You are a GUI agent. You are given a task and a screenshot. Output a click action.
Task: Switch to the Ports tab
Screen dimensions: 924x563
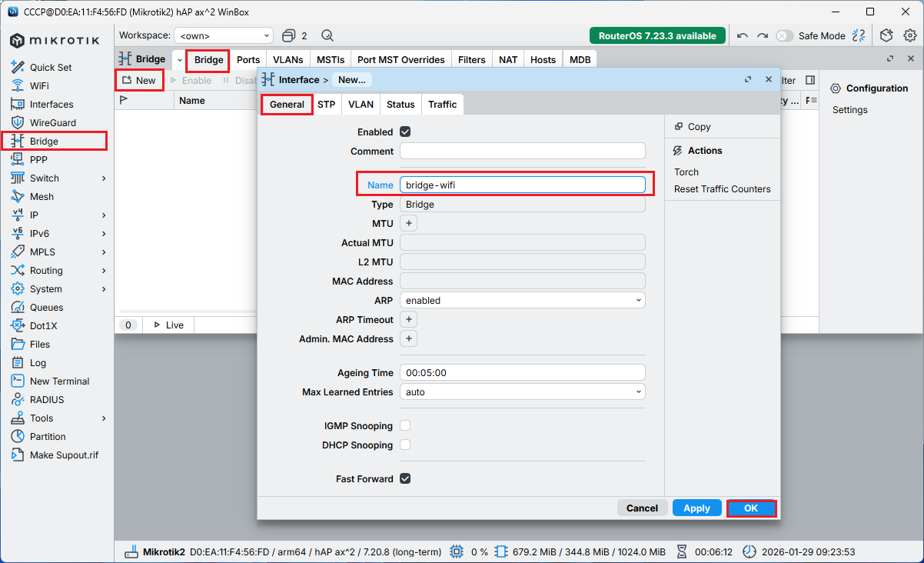[x=248, y=60]
